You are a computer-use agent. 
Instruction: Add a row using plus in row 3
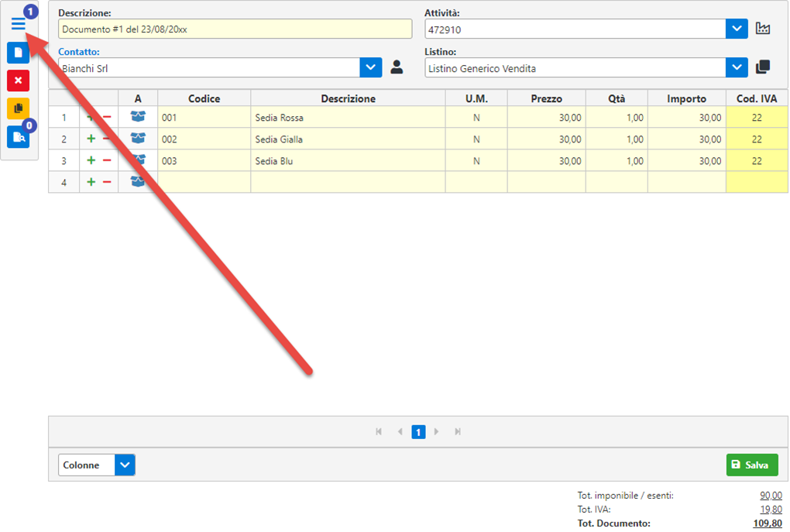(x=91, y=160)
